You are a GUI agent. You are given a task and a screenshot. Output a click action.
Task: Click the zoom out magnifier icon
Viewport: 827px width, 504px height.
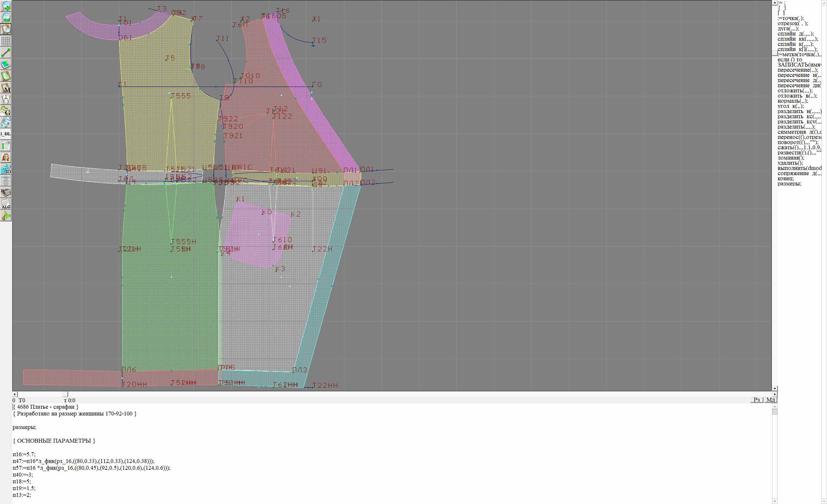(x=6, y=17)
